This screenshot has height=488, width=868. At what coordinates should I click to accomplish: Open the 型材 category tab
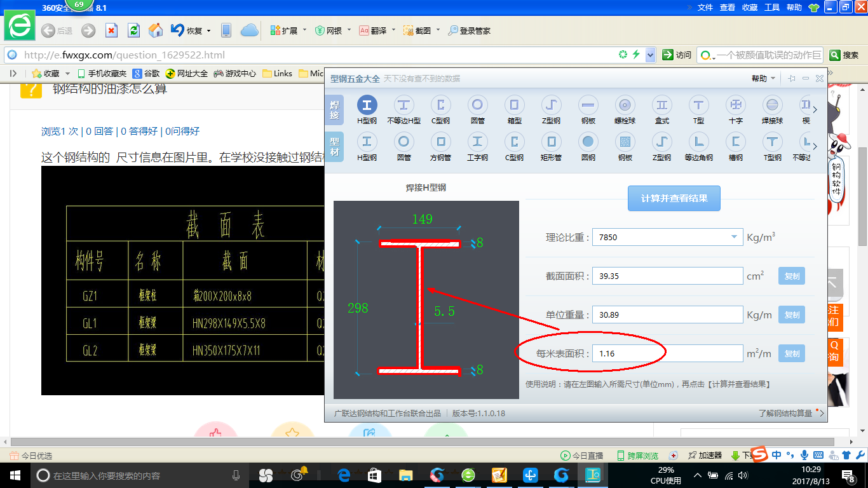tap(335, 146)
